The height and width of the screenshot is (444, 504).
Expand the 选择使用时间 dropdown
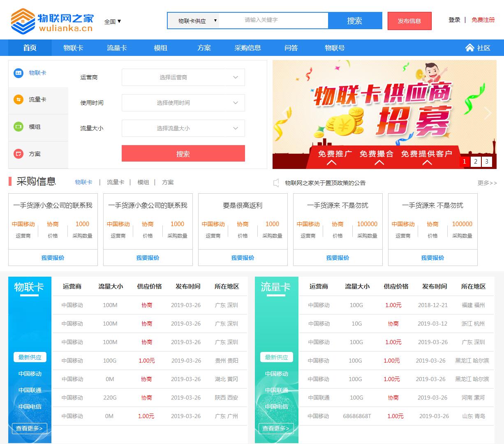(x=183, y=103)
